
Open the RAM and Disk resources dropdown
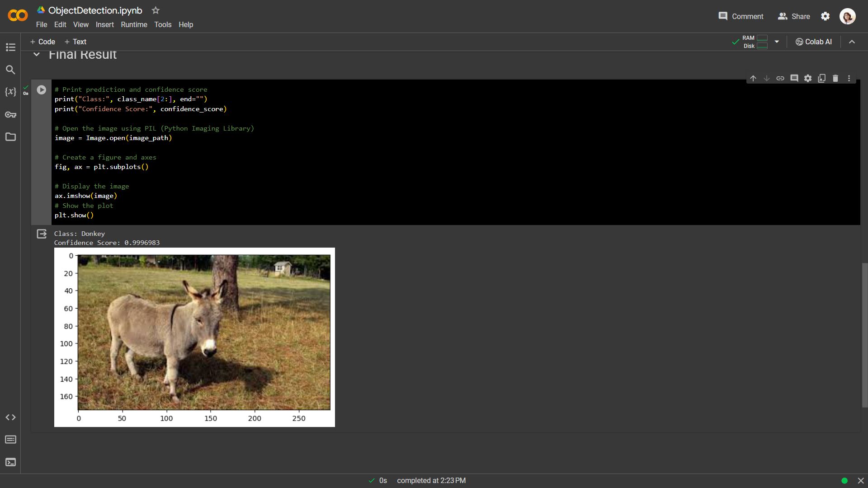click(776, 41)
